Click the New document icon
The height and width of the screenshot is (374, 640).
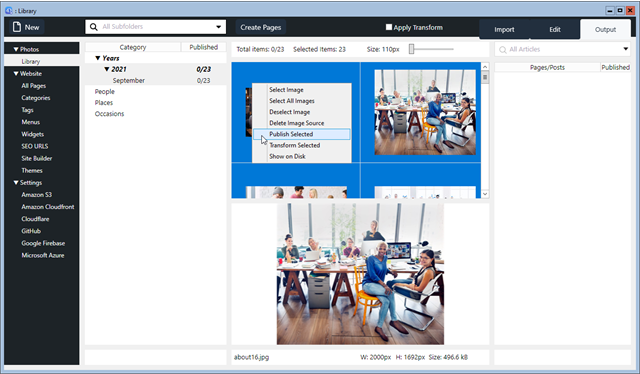(17, 27)
